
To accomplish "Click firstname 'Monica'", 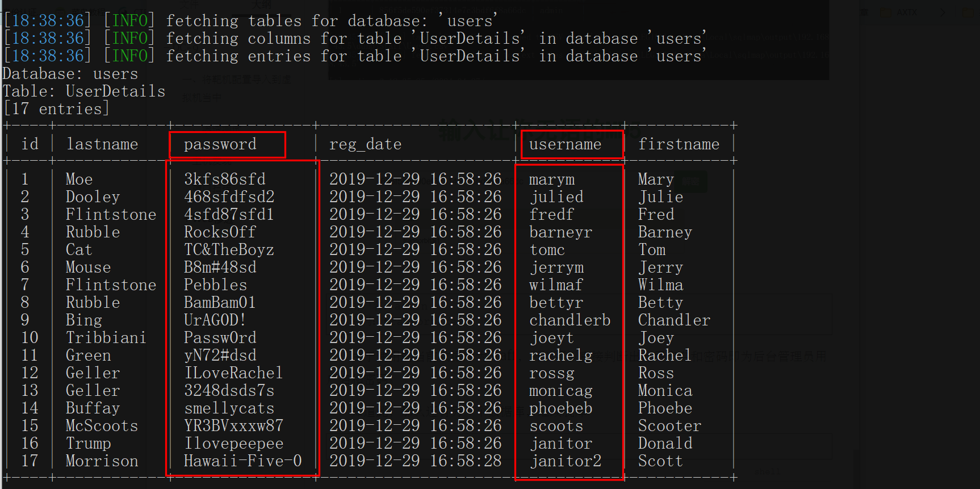I will tap(665, 391).
